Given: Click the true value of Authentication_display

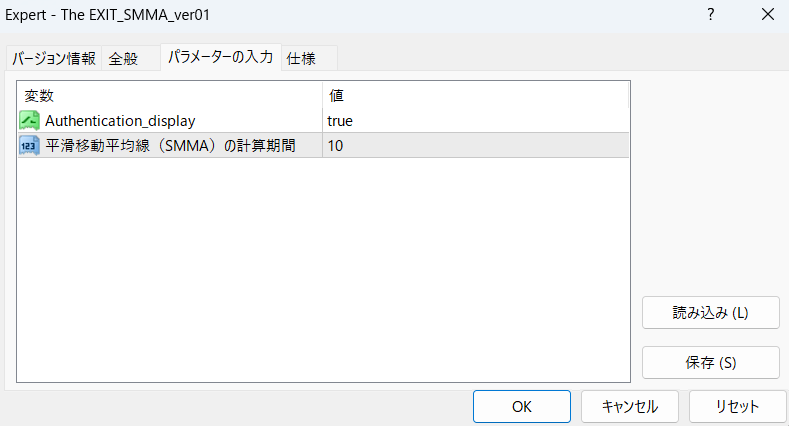Looking at the screenshot, I should point(340,121).
